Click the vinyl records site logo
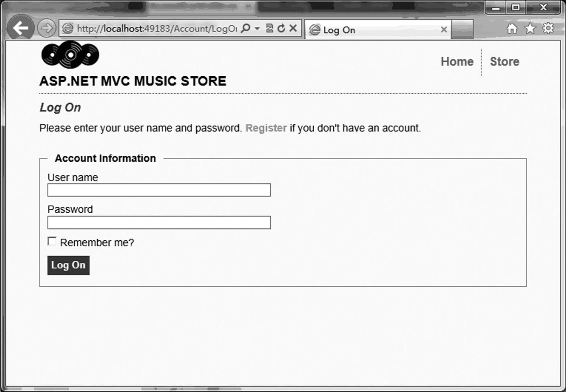The image size is (566, 392). point(70,54)
